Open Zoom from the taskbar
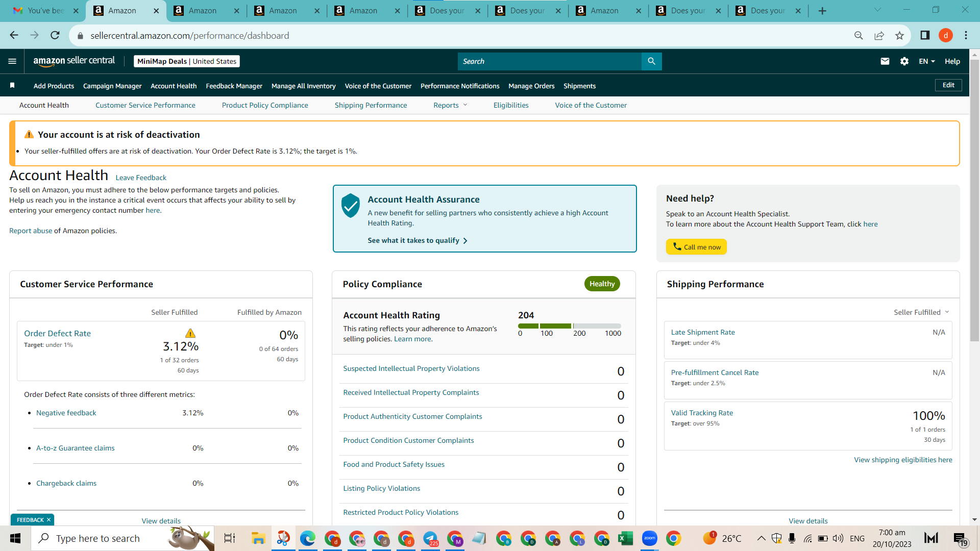Image resolution: width=980 pixels, height=551 pixels. click(x=650, y=538)
